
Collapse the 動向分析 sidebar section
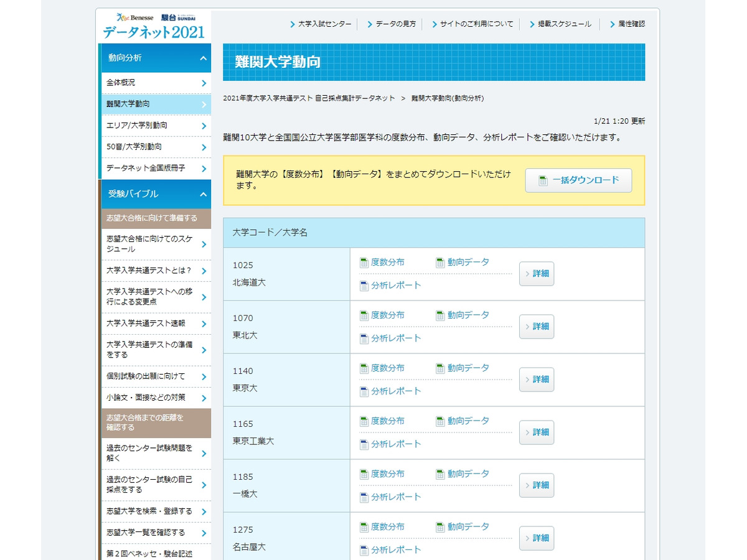(155, 58)
